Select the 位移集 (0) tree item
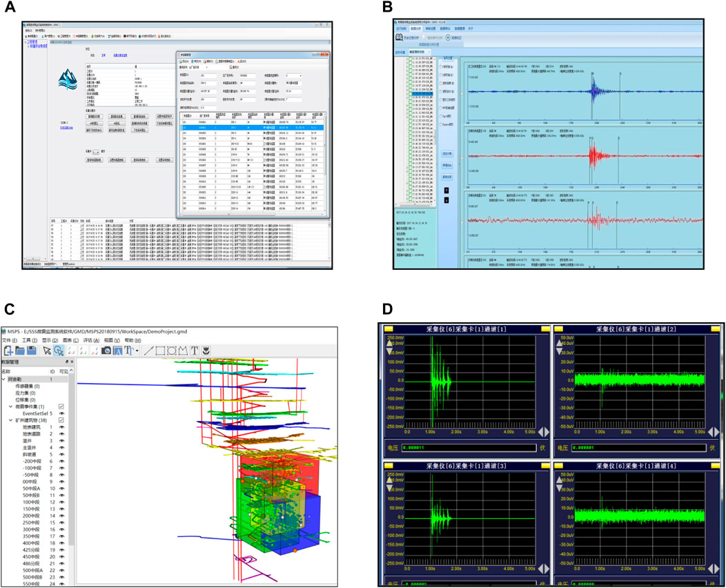726x588 pixels. [25, 400]
